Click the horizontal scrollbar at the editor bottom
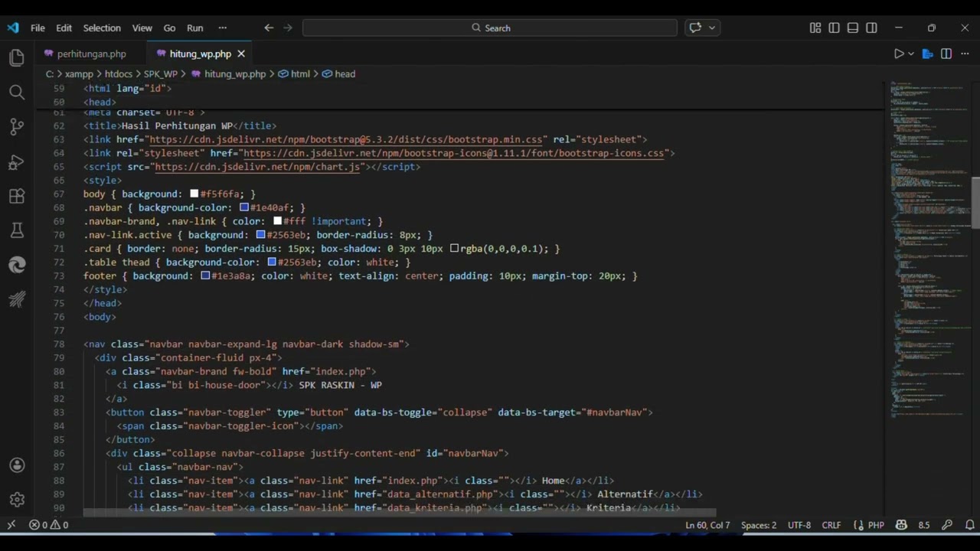Viewport: 980px width, 551px height. pyautogui.click(x=400, y=513)
